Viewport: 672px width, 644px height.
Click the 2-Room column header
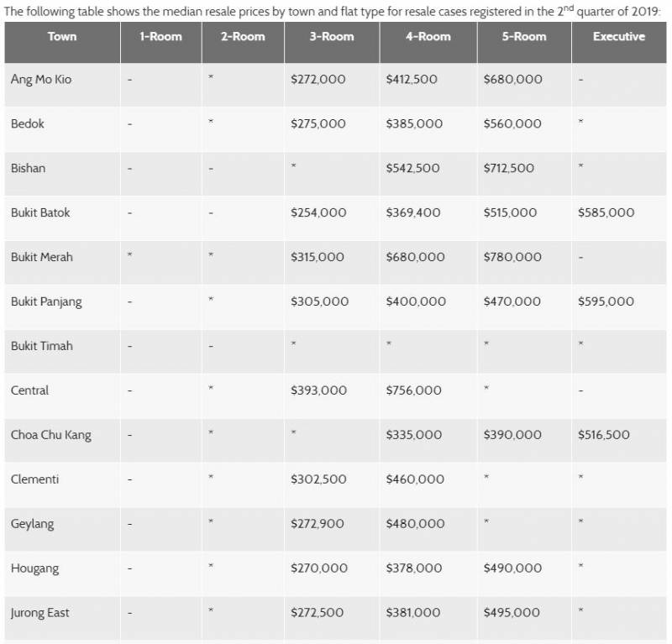coord(243,37)
